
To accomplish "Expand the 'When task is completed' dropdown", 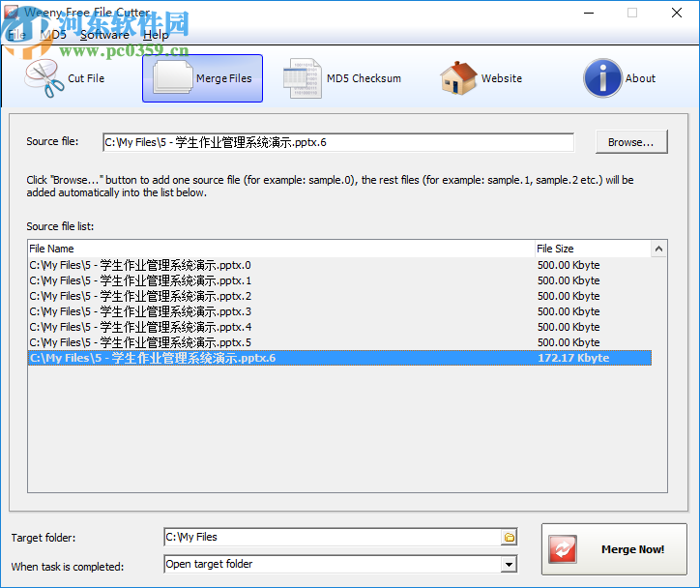I will pyautogui.click(x=509, y=565).
